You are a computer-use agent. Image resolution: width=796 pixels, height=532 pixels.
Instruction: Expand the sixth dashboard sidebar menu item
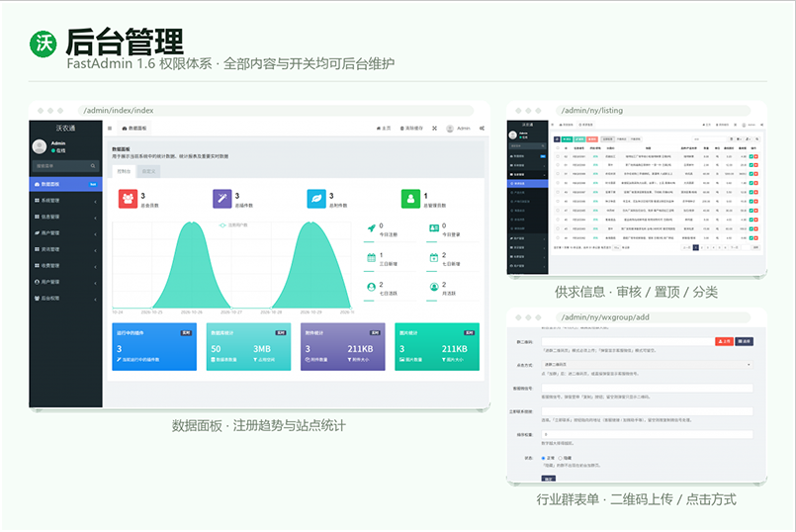pos(65,265)
